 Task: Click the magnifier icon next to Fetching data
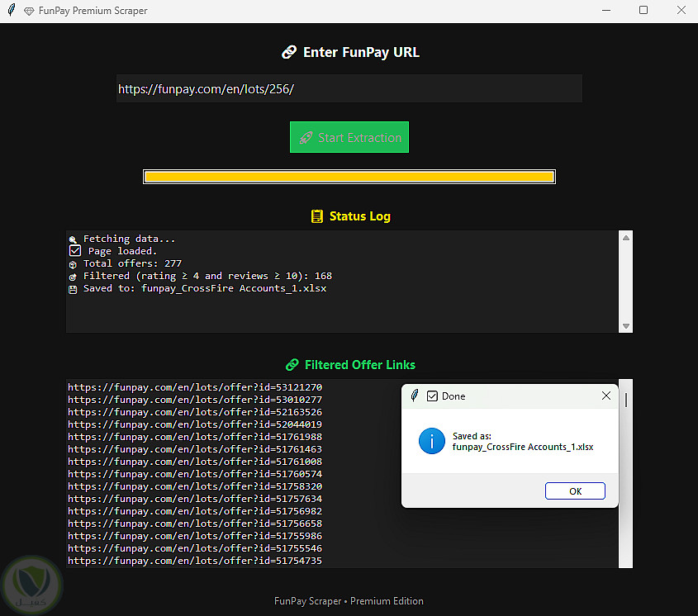coord(73,239)
